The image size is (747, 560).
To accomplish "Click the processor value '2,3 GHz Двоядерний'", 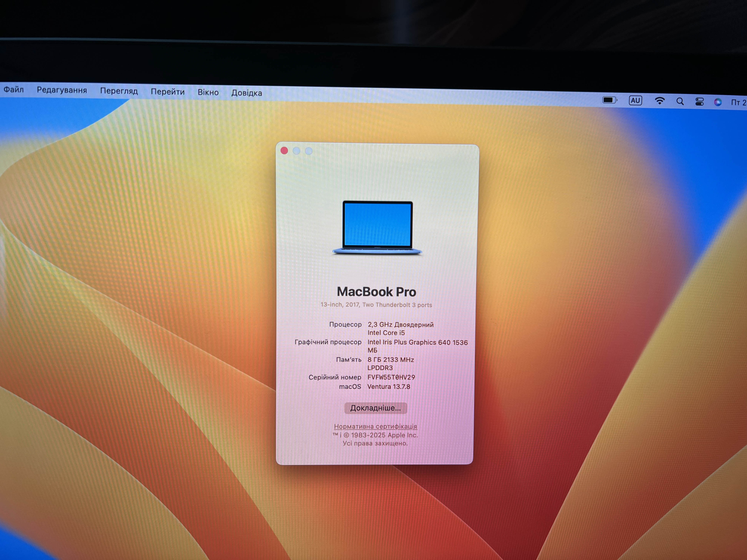I will click(x=400, y=325).
